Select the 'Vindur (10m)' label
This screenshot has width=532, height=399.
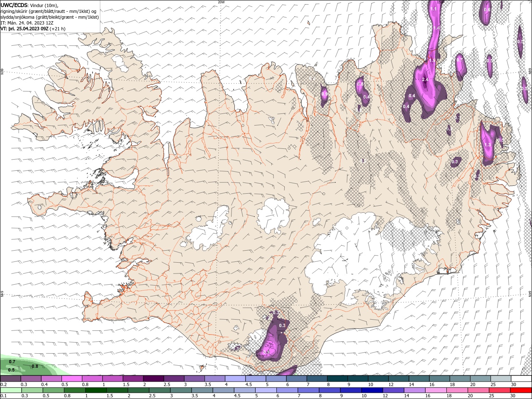click(x=44, y=5)
